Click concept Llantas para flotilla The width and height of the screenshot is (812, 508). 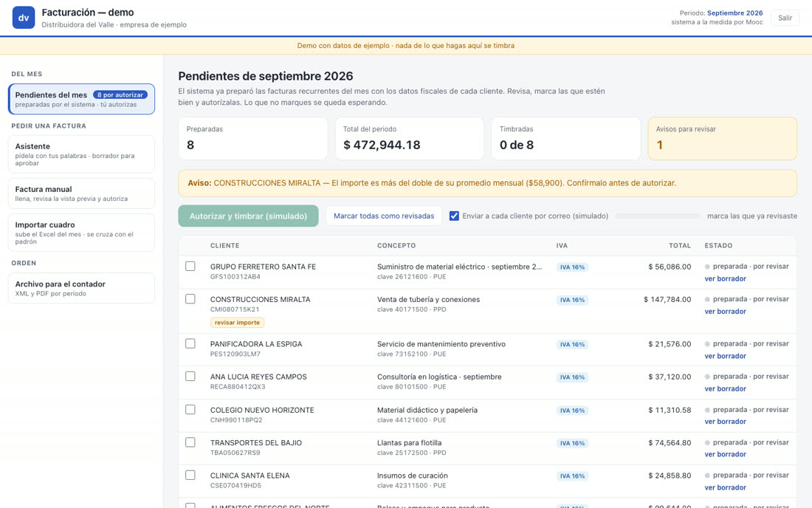(x=409, y=443)
